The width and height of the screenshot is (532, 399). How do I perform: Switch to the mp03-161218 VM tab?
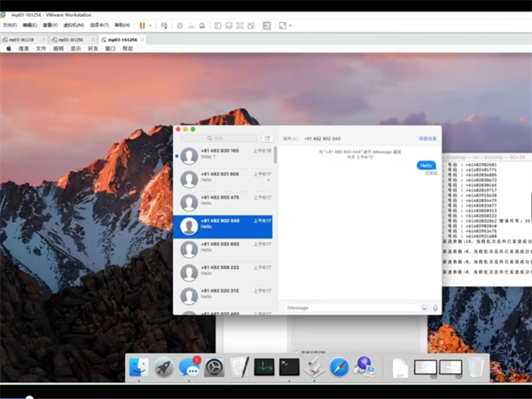(24, 40)
